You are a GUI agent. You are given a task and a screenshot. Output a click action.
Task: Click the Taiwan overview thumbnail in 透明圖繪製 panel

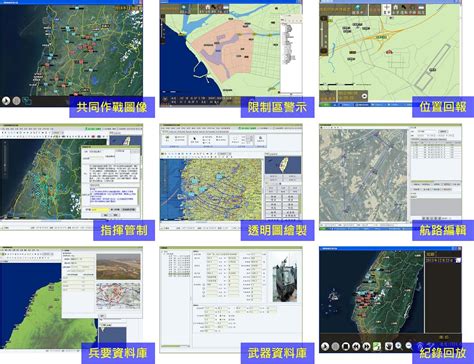click(283, 165)
